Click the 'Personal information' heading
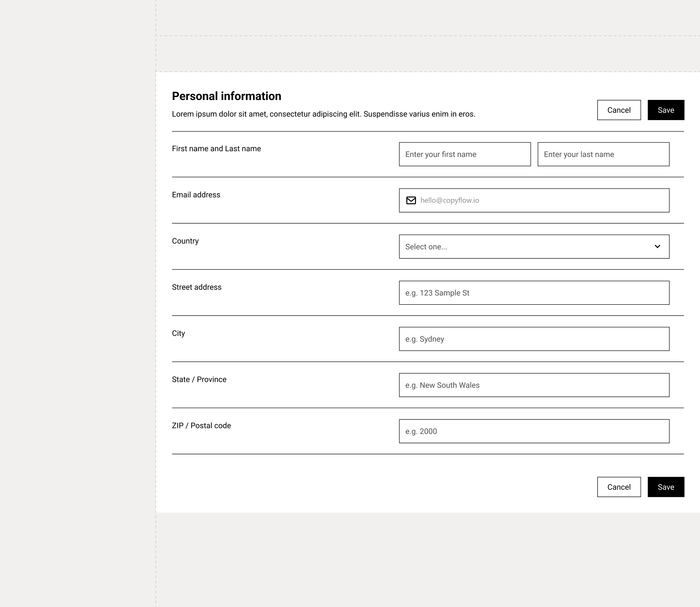 [226, 96]
